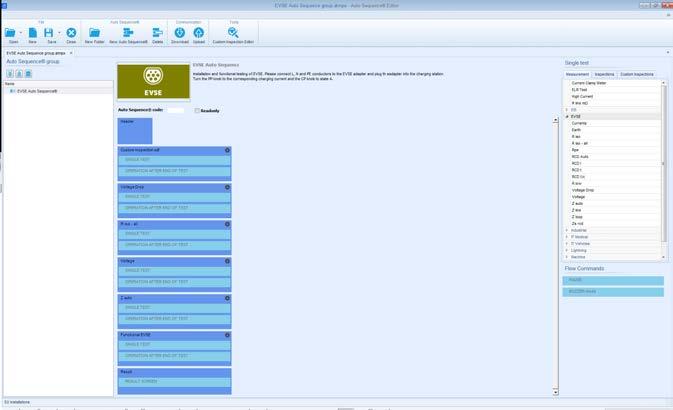Open settings gear of R iso - all step

click(227, 224)
